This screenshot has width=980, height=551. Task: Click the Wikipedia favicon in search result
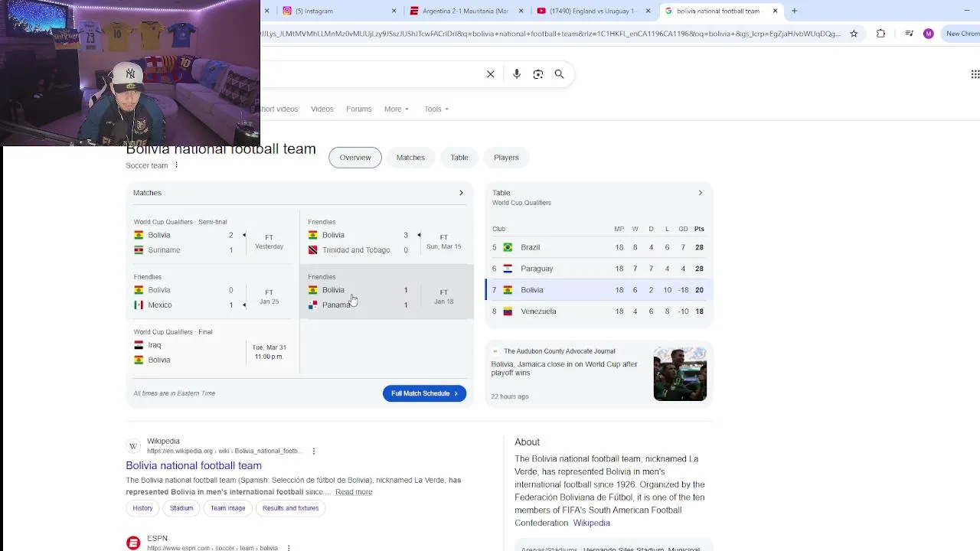tap(133, 446)
